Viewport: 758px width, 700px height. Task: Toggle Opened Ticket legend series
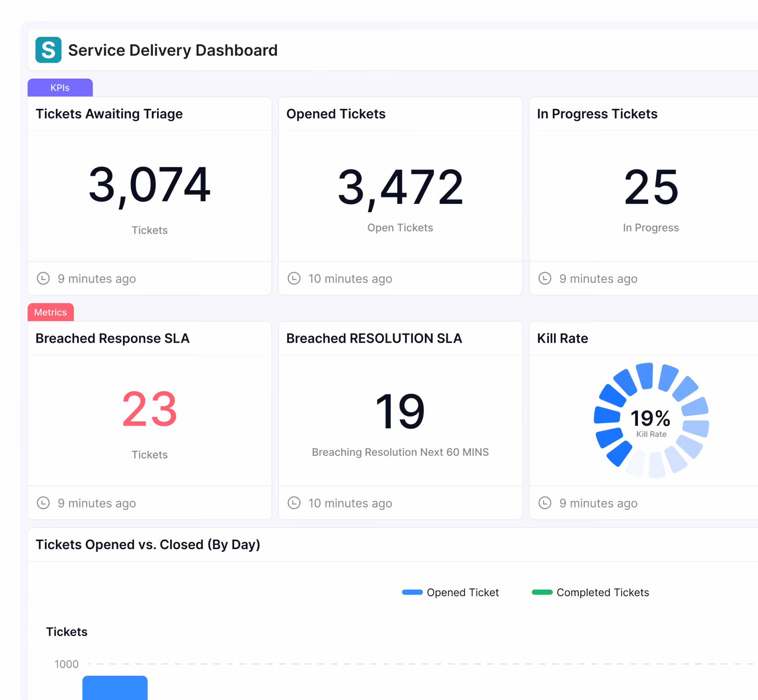[451, 592]
